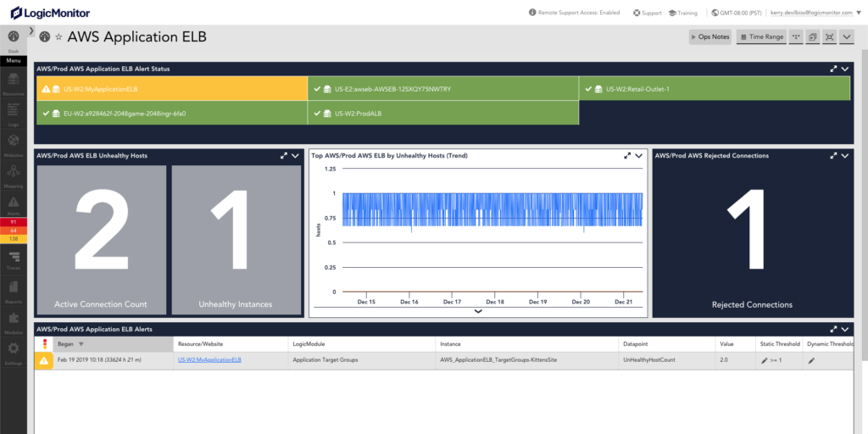Enter full screen dashboard view

[829, 37]
